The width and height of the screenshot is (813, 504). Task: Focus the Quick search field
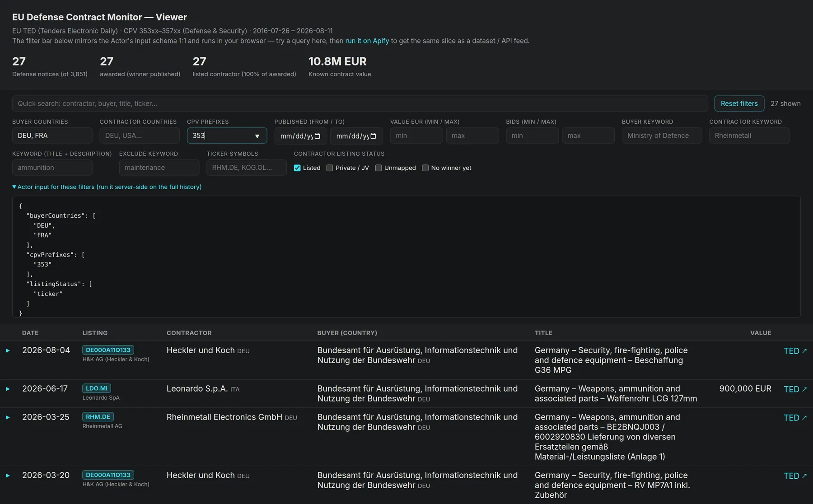360,103
